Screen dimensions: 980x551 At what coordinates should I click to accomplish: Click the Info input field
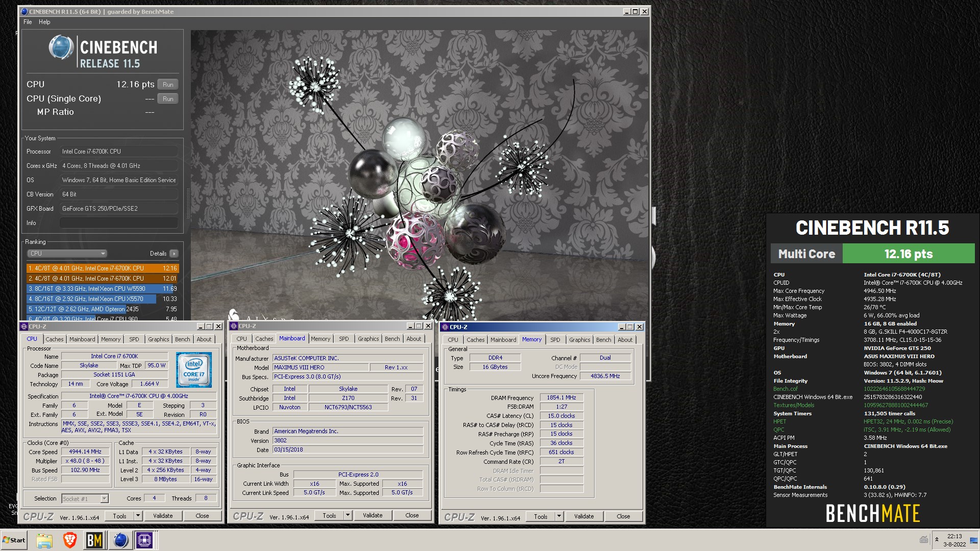coord(119,223)
